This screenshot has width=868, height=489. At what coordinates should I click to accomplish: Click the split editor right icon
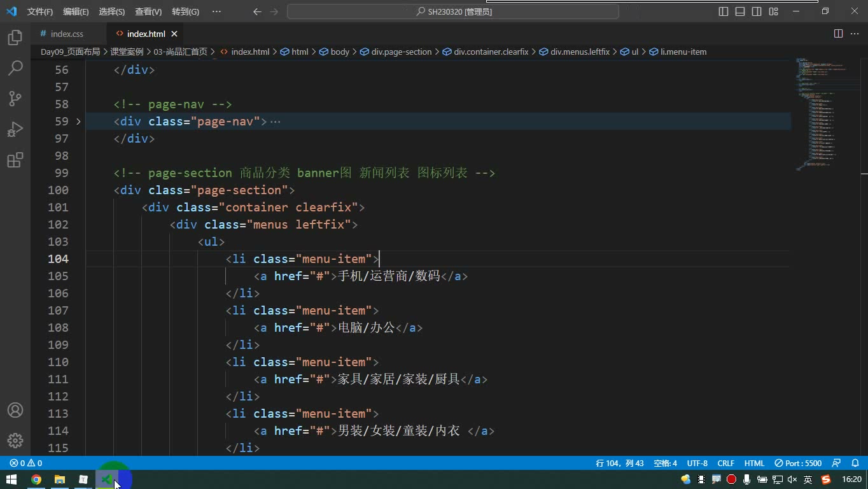click(x=838, y=34)
